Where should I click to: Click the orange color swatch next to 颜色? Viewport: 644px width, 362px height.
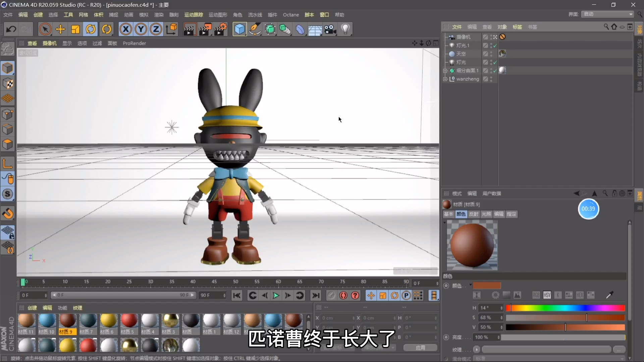(x=487, y=286)
